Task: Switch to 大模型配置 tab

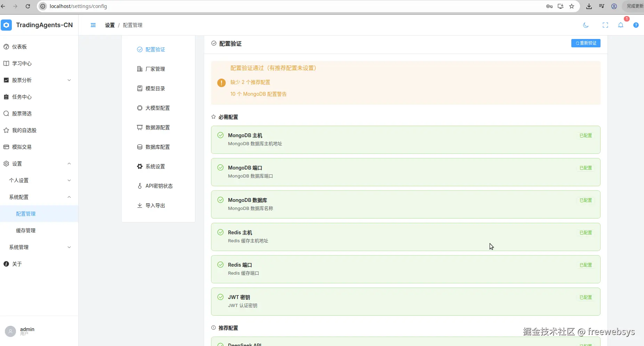Action: (x=158, y=108)
